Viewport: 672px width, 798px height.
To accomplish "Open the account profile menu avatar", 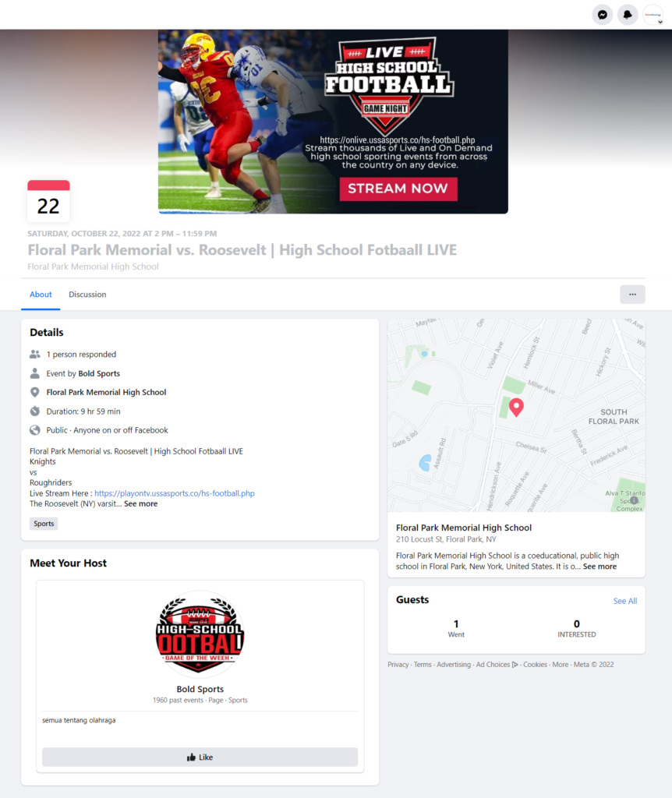I will pyautogui.click(x=653, y=15).
